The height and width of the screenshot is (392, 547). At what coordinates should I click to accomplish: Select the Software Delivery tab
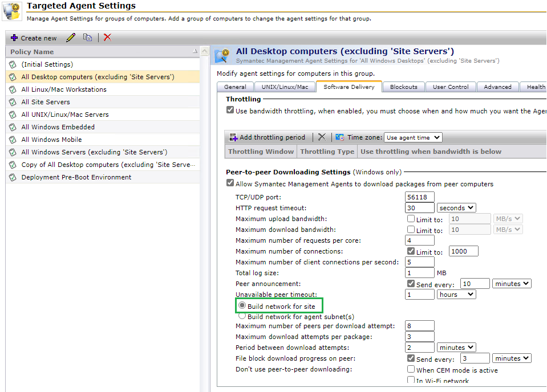(x=349, y=87)
